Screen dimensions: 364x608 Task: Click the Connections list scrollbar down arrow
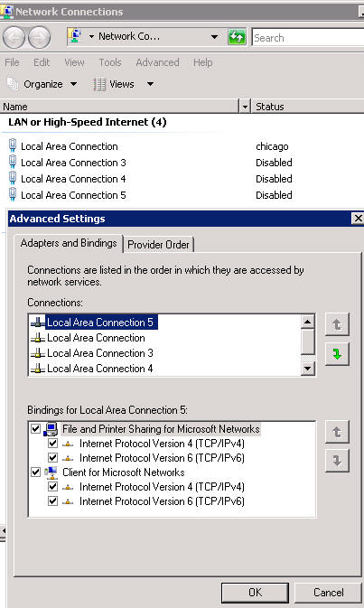[x=308, y=368]
